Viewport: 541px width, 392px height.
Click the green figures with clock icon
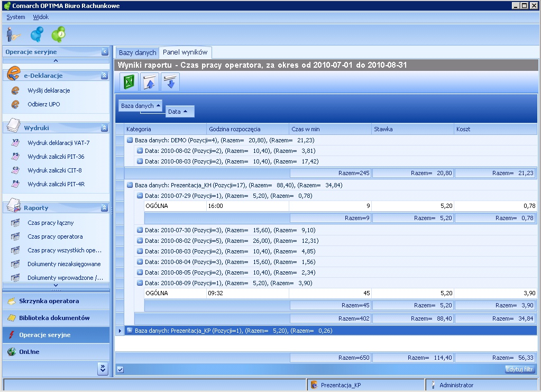click(x=58, y=34)
